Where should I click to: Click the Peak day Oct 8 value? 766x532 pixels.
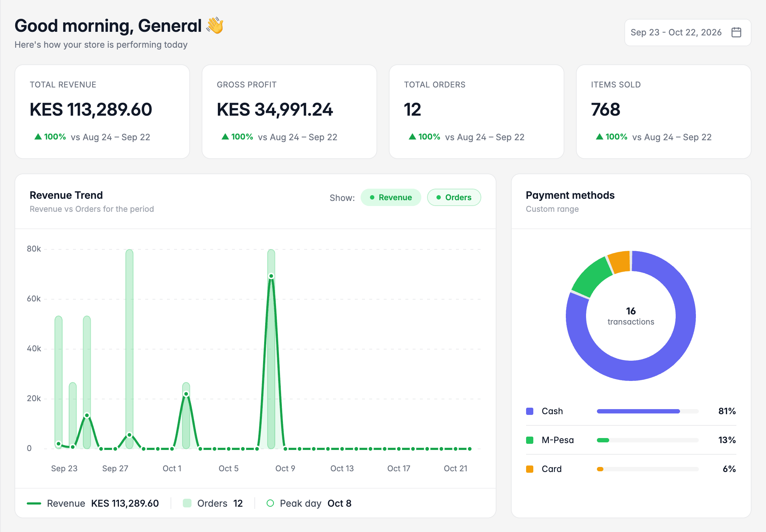coord(339,503)
